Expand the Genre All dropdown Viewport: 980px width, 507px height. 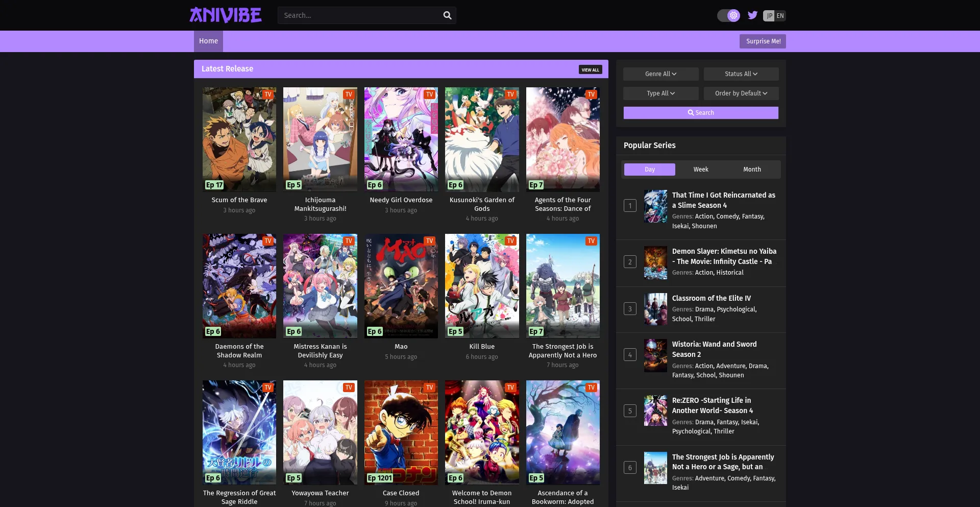click(x=661, y=74)
